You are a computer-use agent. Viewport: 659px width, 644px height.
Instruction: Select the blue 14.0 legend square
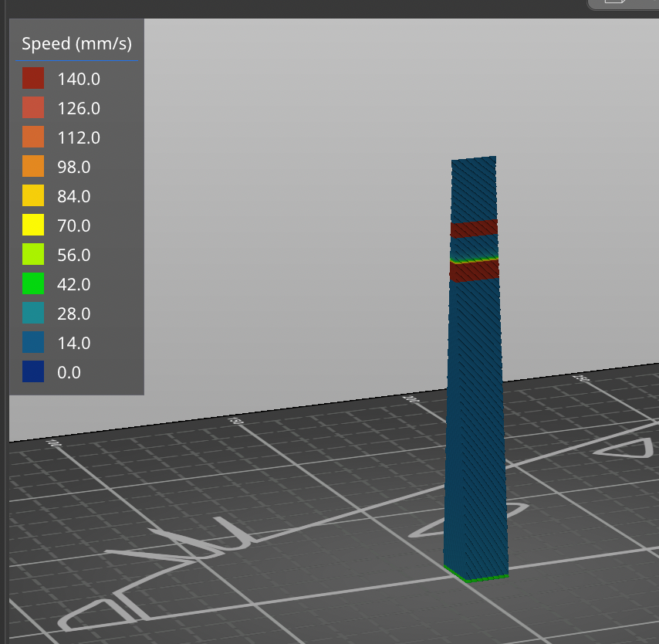[x=32, y=343]
